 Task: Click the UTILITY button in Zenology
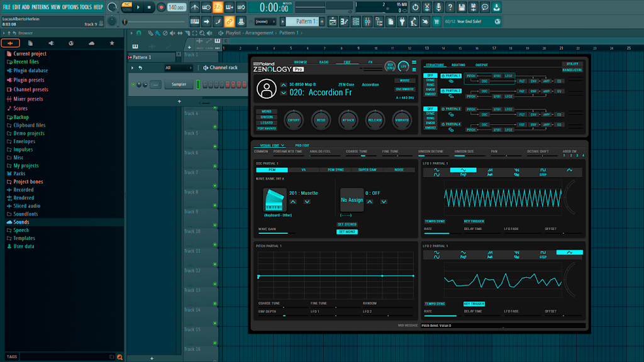(572, 64)
